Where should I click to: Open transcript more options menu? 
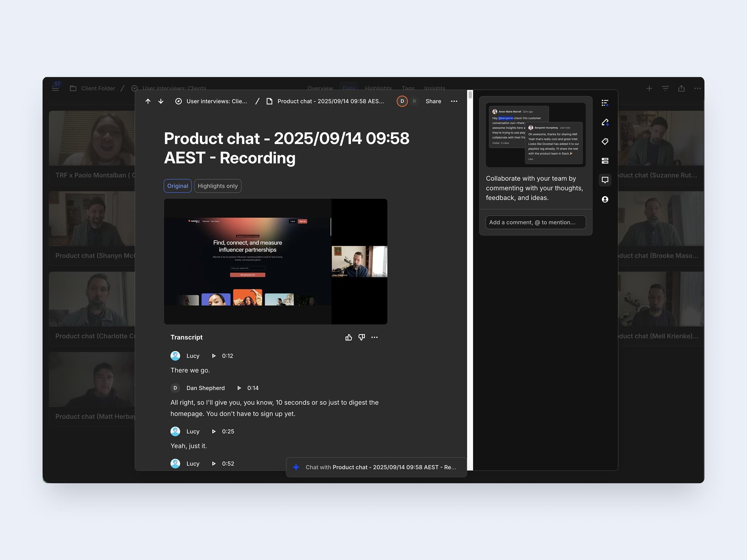[375, 337]
